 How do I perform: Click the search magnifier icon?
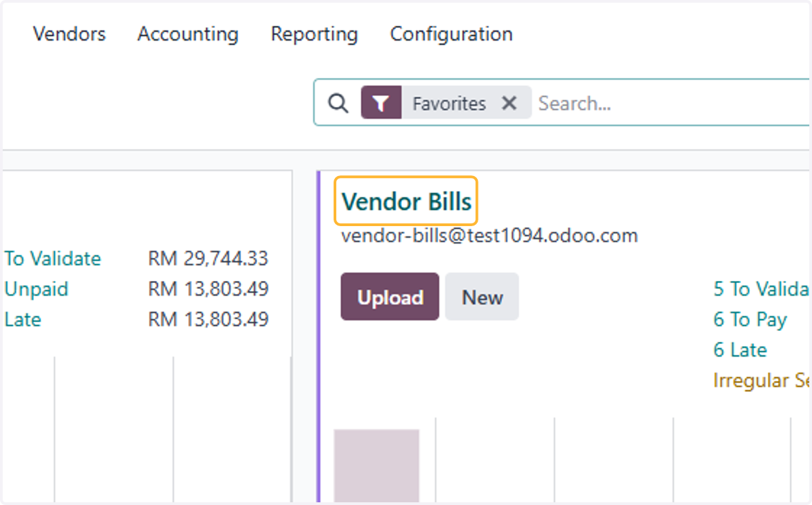pos(338,103)
